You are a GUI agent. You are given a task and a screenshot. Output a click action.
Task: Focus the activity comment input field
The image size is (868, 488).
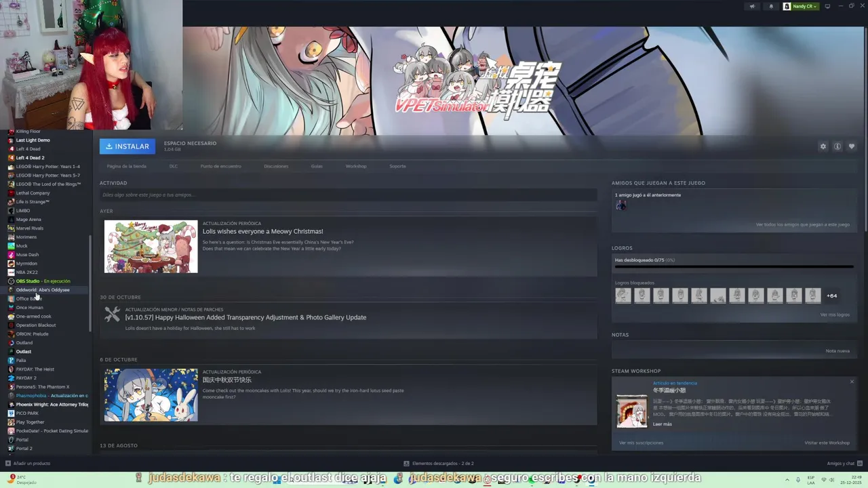[348, 195]
